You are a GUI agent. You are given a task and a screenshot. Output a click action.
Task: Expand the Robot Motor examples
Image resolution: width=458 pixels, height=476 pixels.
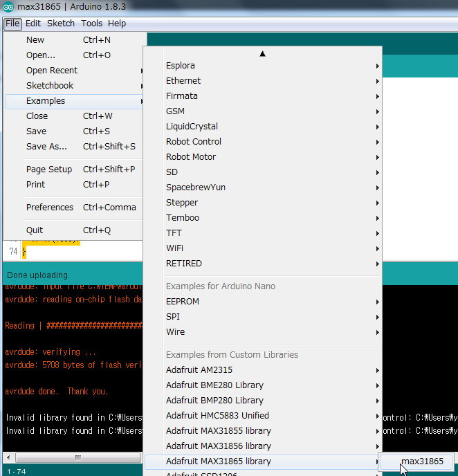263,156
